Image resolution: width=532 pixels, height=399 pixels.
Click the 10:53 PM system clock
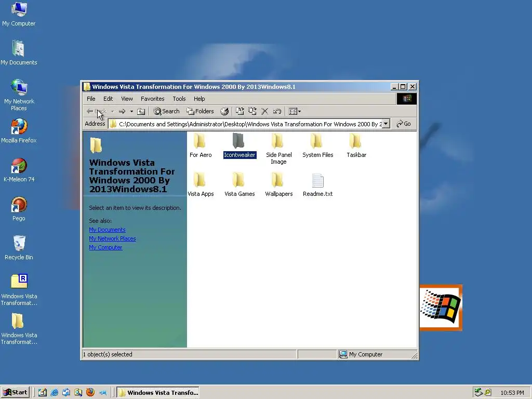pos(512,393)
